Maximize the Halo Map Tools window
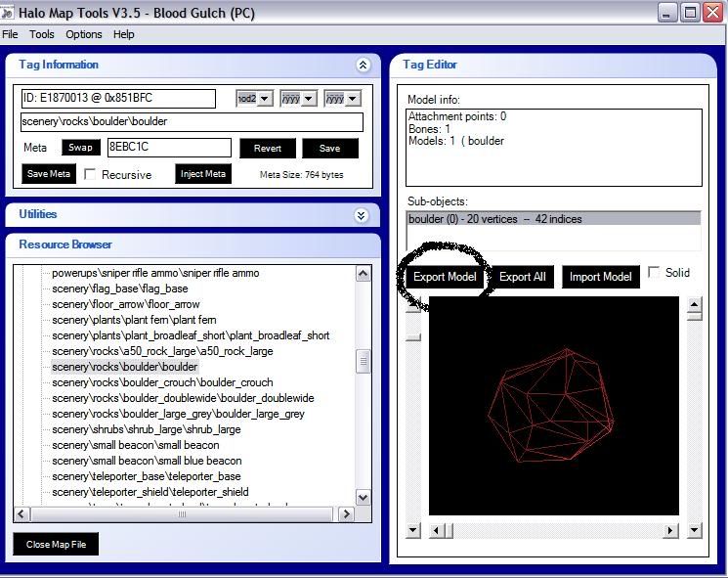 tap(690, 12)
